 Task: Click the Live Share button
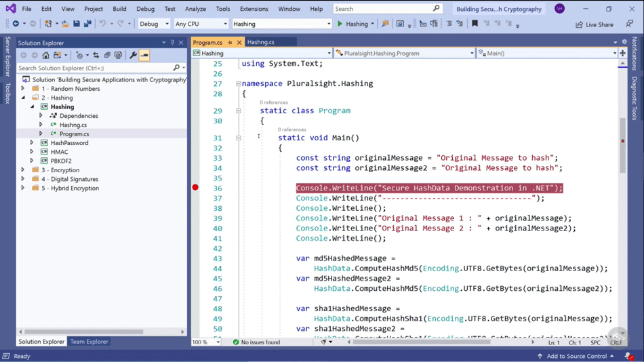[595, 24]
